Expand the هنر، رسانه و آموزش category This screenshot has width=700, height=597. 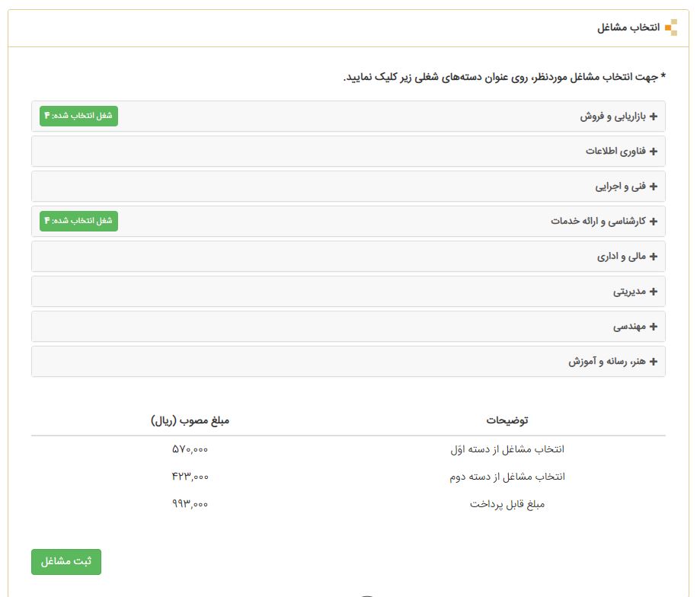(x=348, y=362)
